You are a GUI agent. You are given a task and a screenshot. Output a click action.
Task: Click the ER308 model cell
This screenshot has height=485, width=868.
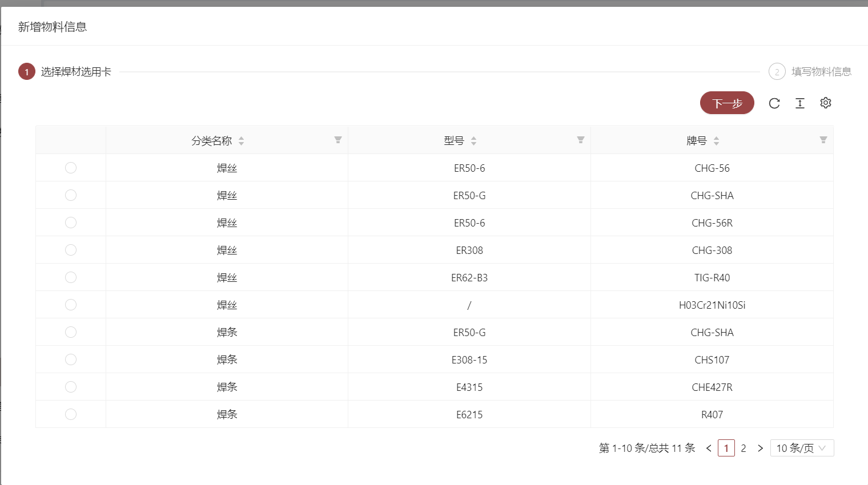point(469,250)
